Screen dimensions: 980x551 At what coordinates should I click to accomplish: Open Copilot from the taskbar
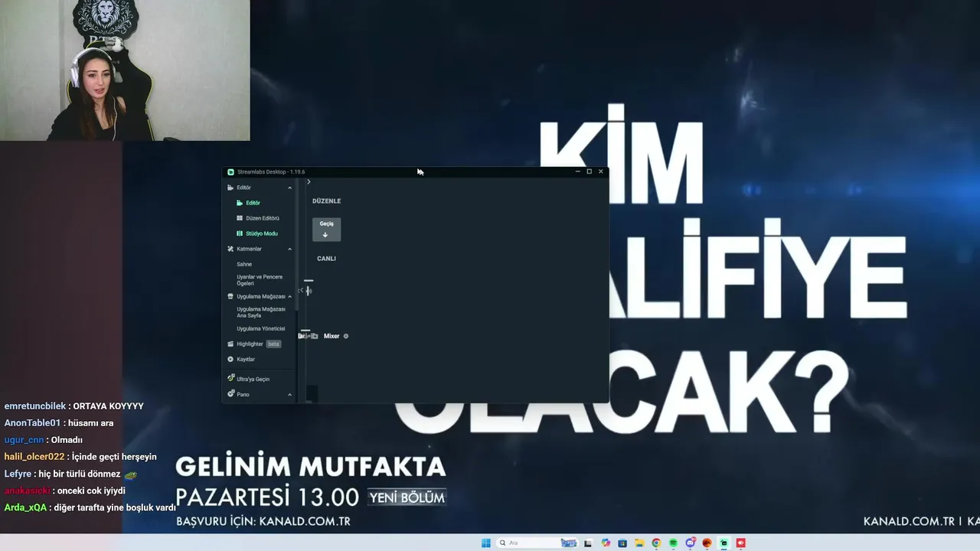coord(606,543)
